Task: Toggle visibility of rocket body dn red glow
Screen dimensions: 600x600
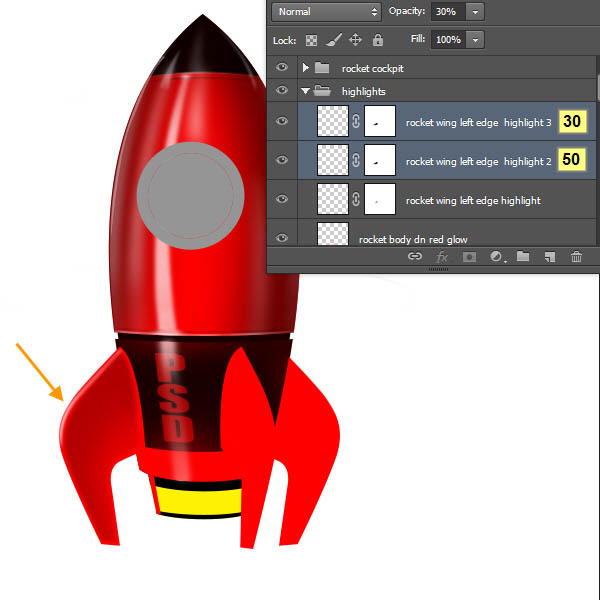Action: point(282,238)
